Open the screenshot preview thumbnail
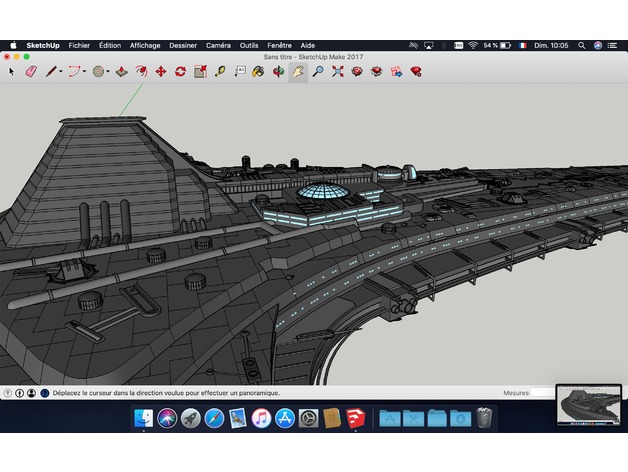This screenshot has height=472, width=628. [x=589, y=405]
